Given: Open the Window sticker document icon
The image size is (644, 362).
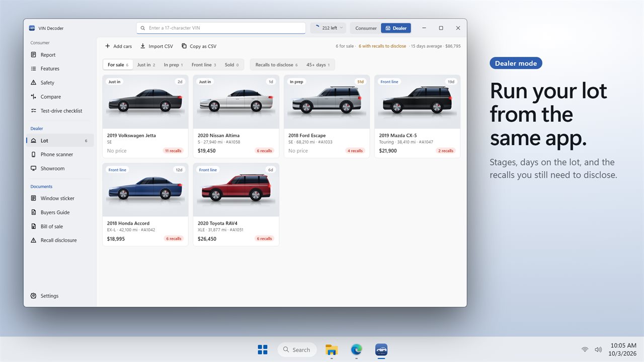Looking at the screenshot, I should tap(34, 198).
